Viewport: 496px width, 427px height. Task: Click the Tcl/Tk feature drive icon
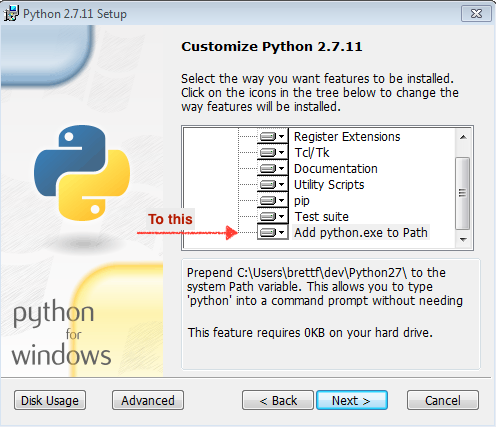point(268,153)
